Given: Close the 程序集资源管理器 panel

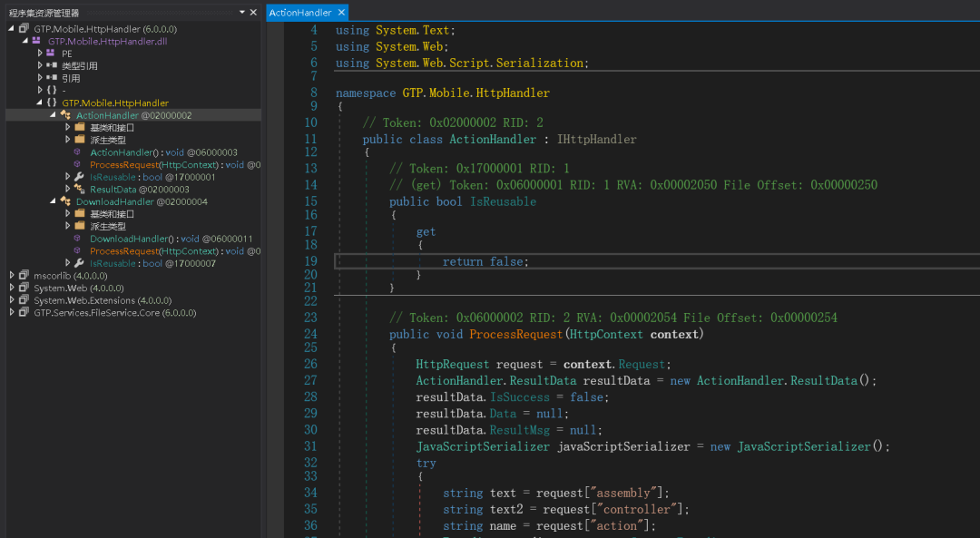Looking at the screenshot, I should [x=253, y=12].
